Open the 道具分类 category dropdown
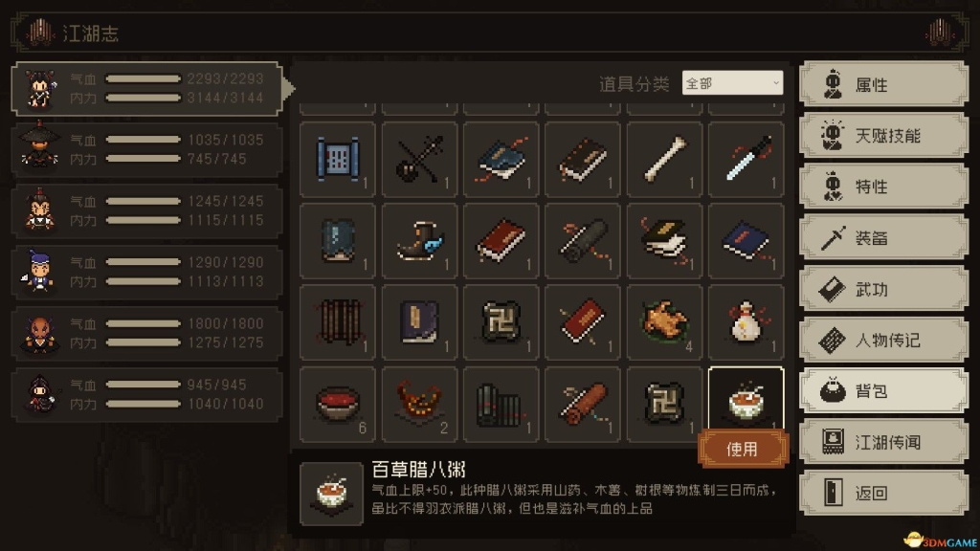980x551 pixels. [732, 83]
